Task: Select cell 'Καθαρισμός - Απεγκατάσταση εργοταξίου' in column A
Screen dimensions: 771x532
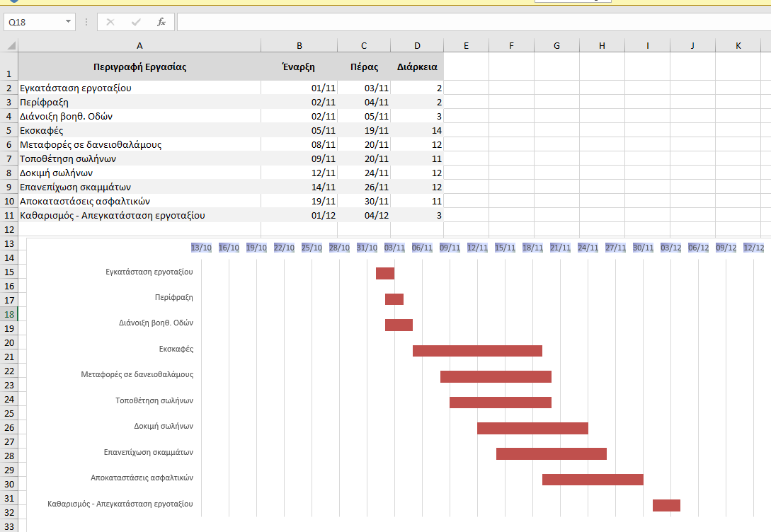Action: click(x=139, y=216)
